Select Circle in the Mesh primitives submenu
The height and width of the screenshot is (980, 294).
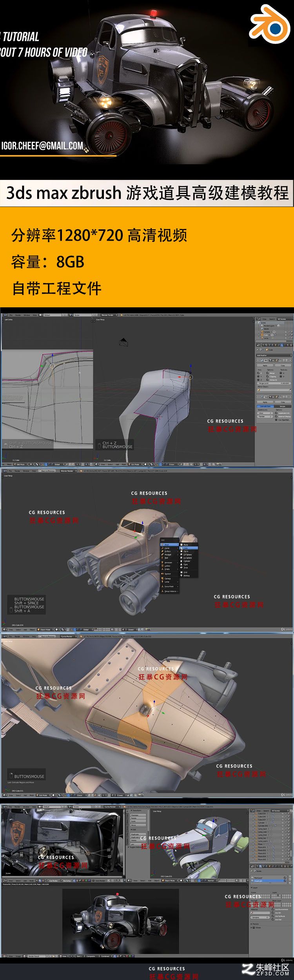tap(189, 552)
